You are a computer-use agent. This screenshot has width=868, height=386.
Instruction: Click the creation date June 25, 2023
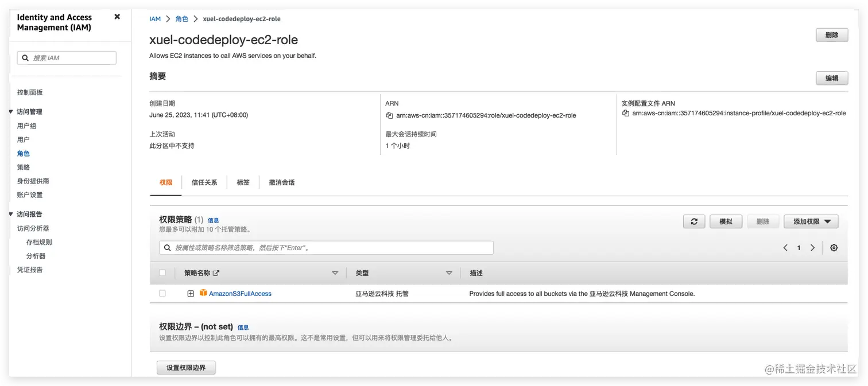pyautogui.click(x=199, y=115)
